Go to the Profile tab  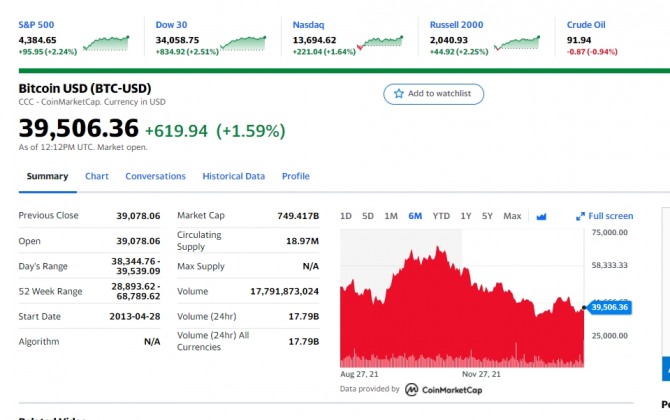pos(295,176)
